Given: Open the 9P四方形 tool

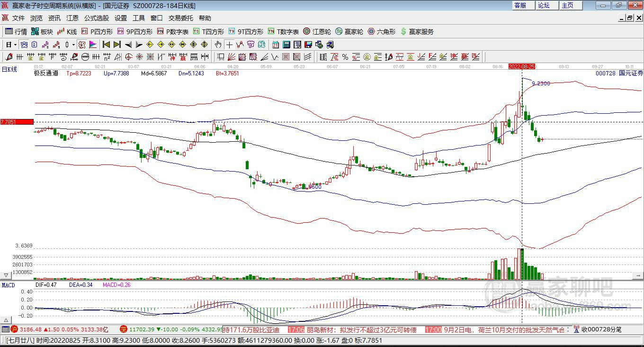Looking at the screenshot, I should [x=134, y=32].
